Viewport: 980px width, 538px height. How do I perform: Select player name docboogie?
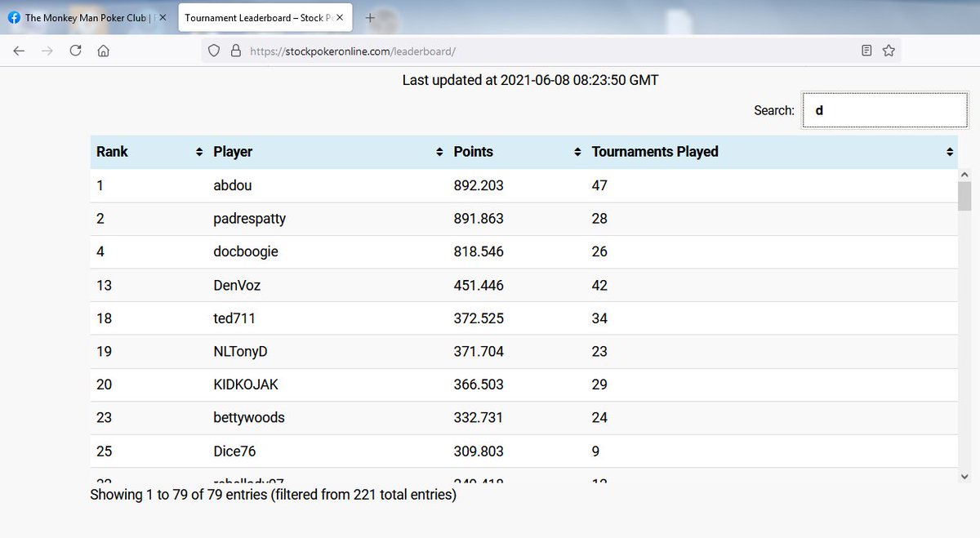[x=246, y=251]
